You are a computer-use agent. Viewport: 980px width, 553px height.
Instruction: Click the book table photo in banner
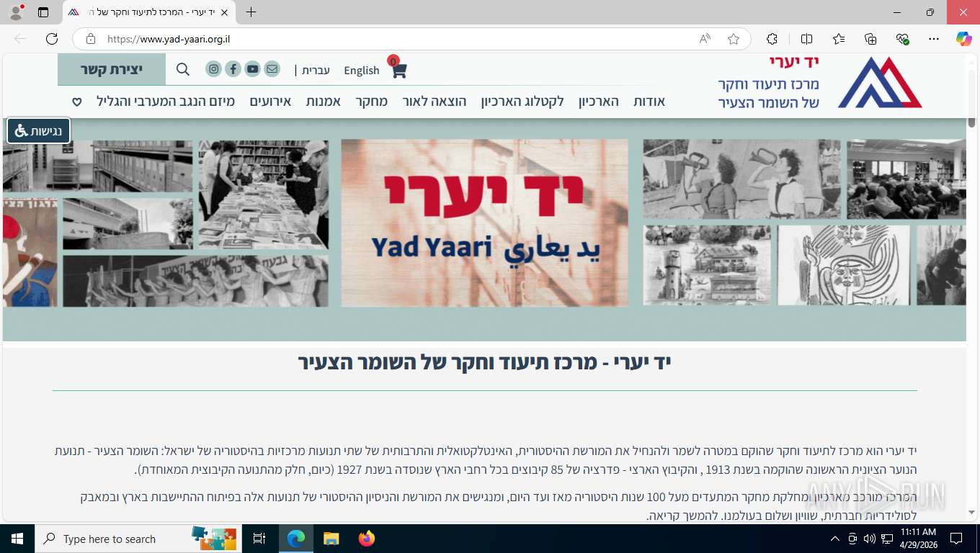(x=264, y=194)
